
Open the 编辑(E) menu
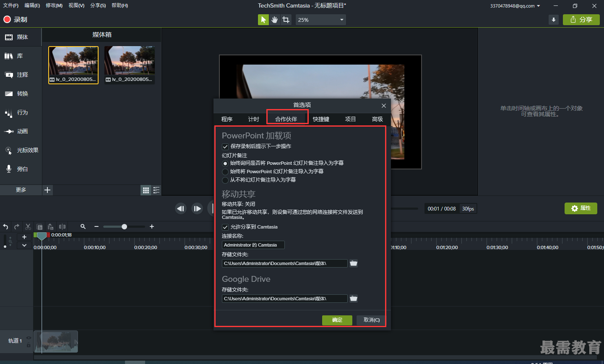click(32, 5)
